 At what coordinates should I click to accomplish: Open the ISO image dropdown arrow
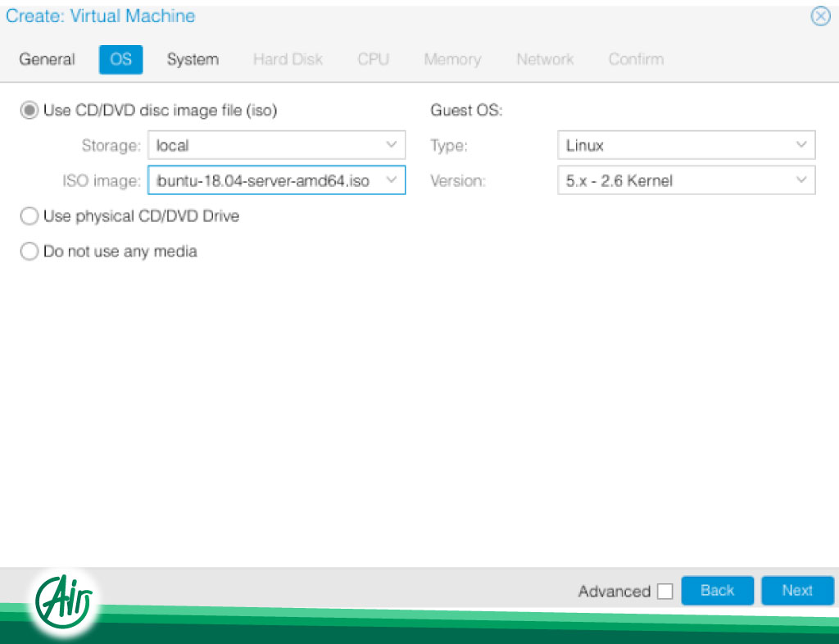[x=392, y=180]
